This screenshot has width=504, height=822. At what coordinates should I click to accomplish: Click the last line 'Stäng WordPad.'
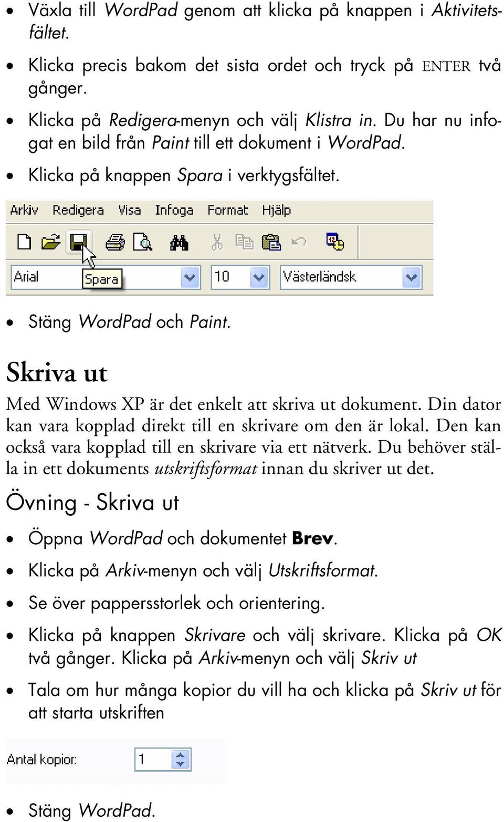92,810
